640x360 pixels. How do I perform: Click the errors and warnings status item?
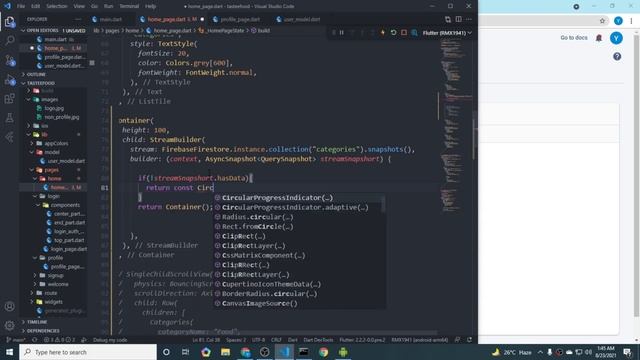point(60,340)
